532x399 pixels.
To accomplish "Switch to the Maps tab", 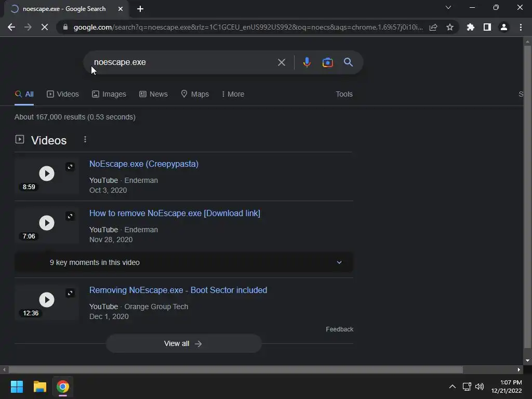I will click(x=195, y=95).
